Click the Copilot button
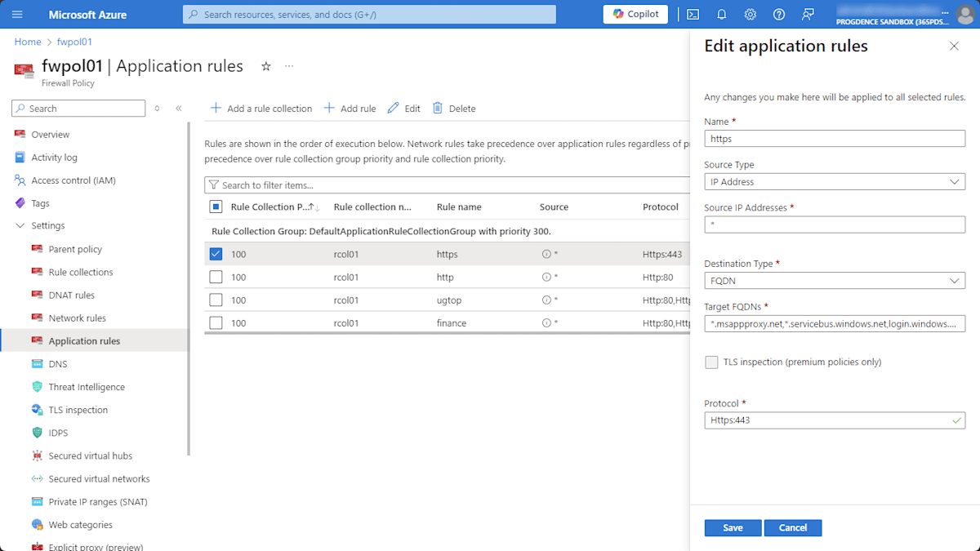This screenshot has width=980, height=551. click(x=635, y=14)
